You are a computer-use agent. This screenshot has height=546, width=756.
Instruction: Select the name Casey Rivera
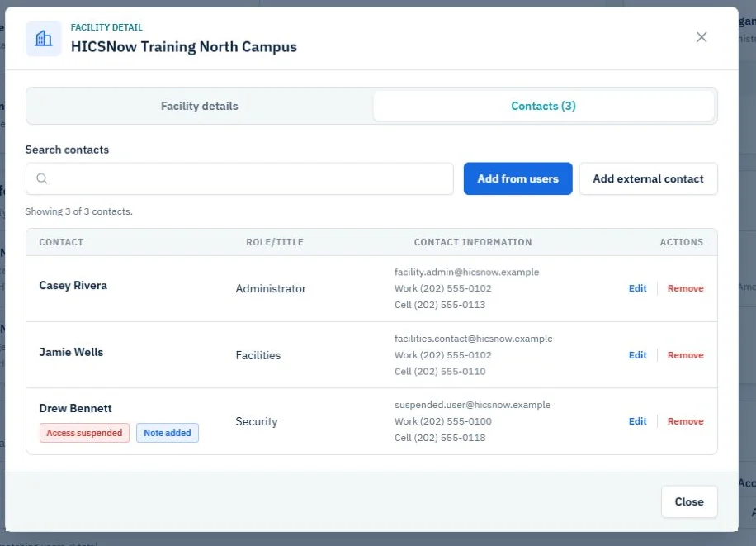[73, 285]
